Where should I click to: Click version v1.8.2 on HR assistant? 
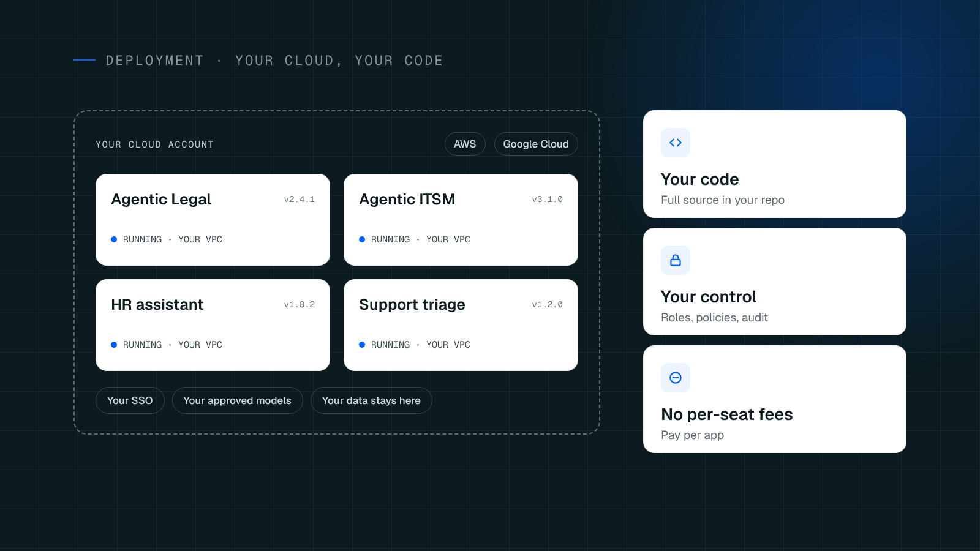[x=300, y=305]
